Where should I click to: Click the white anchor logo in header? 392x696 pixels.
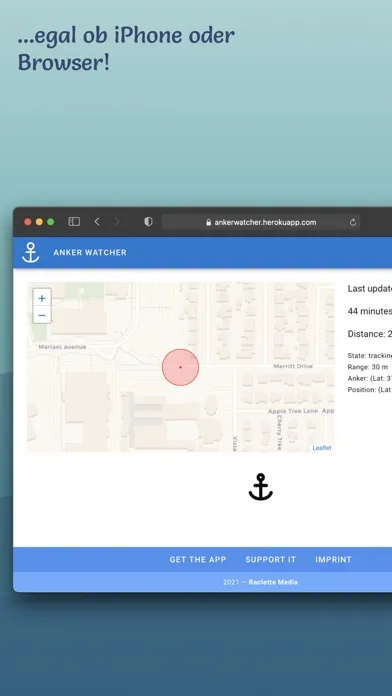point(31,252)
